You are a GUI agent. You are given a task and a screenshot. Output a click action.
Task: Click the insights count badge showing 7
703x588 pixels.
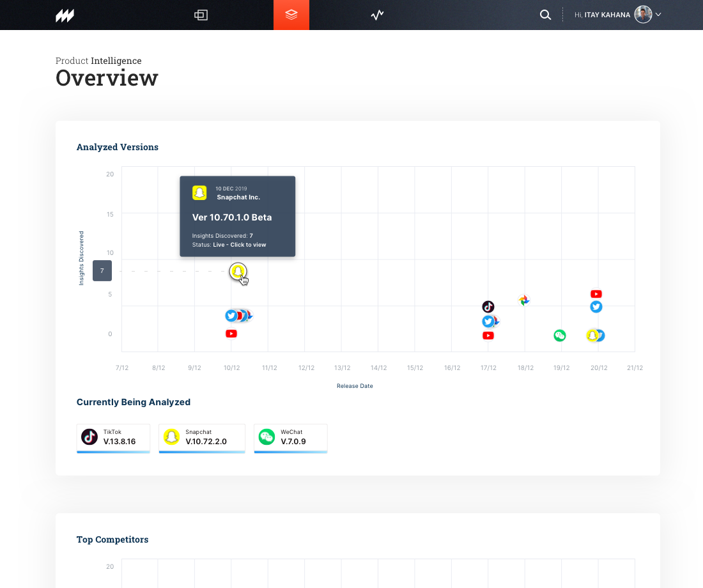click(102, 270)
